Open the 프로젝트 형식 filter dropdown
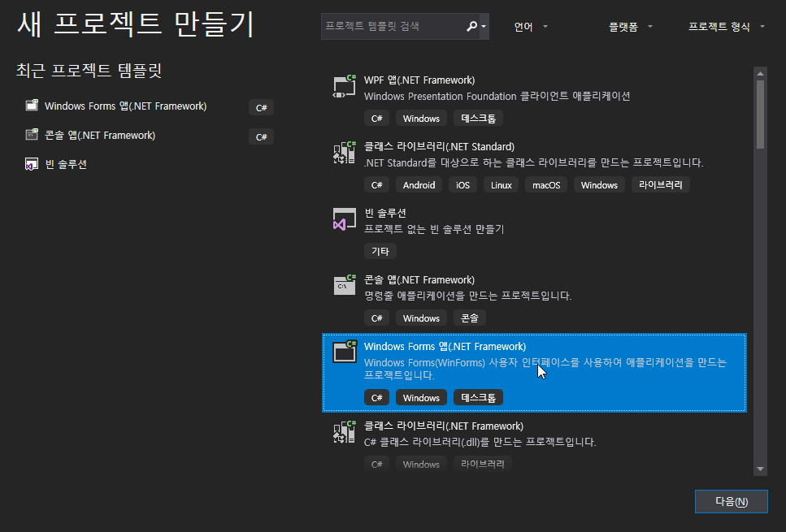The width and height of the screenshot is (786, 532). (727, 27)
